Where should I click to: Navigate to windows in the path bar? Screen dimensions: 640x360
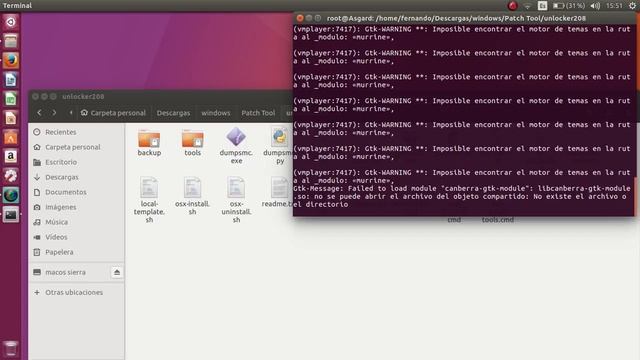click(x=216, y=113)
